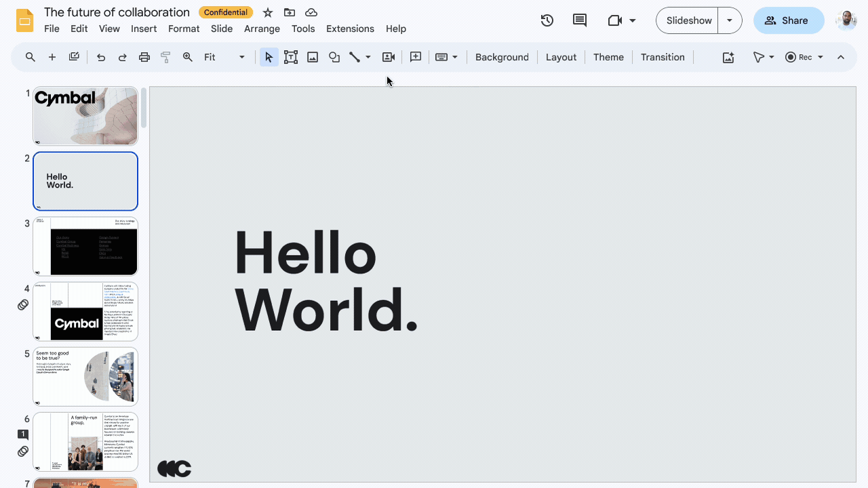
Task: Open the View menu
Action: 109,28
